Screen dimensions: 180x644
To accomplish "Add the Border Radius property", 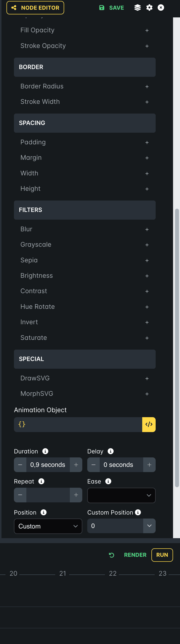I will pyautogui.click(x=147, y=86).
